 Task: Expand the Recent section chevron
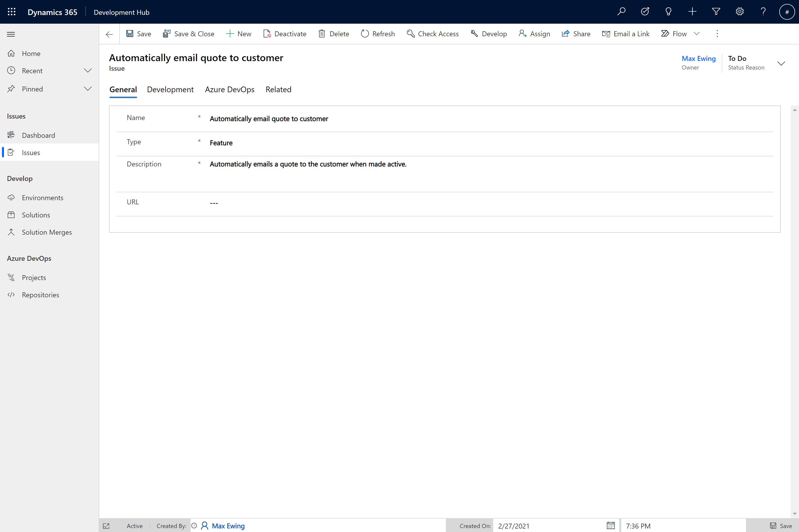coord(88,71)
